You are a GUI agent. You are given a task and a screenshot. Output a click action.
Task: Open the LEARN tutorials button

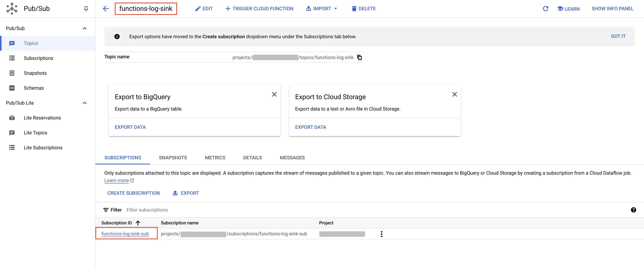click(569, 9)
